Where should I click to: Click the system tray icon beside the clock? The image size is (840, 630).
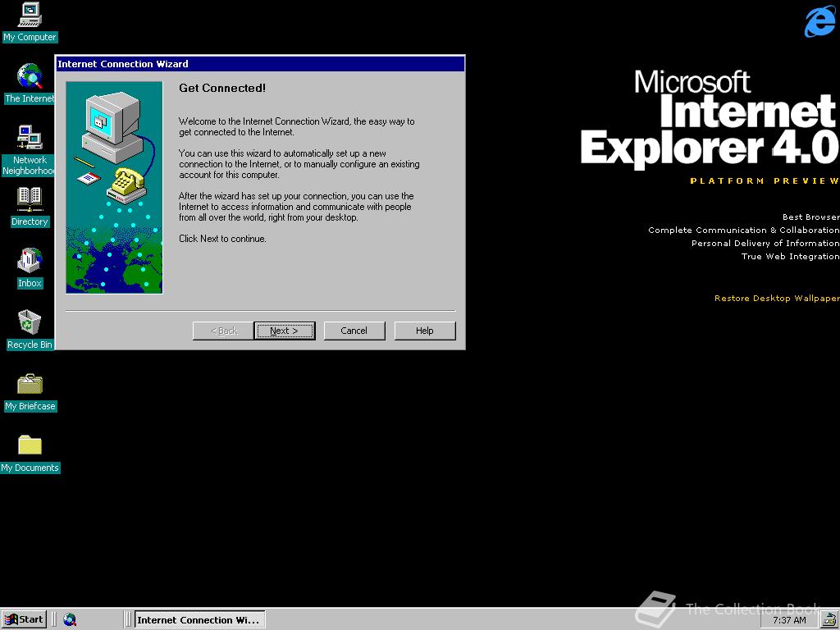[829, 620]
